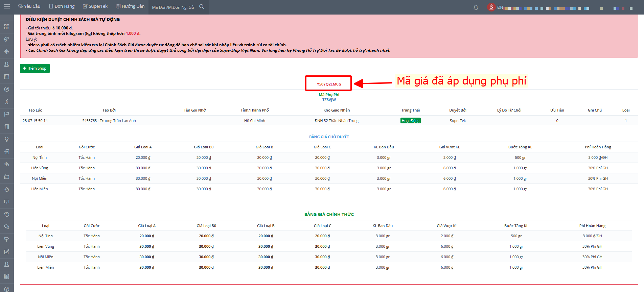Click the created time 28-07 15:50:14
This screenshot has width=644, height=292.
[x=35, y=121]
